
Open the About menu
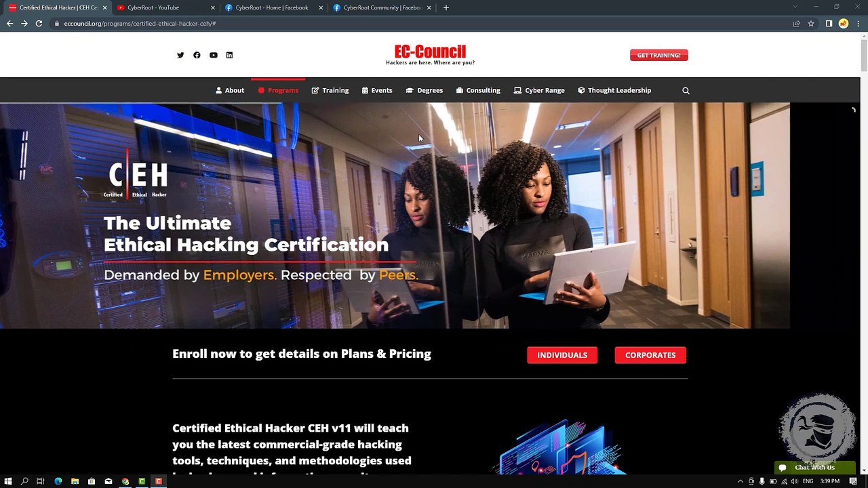pos(230,90)
